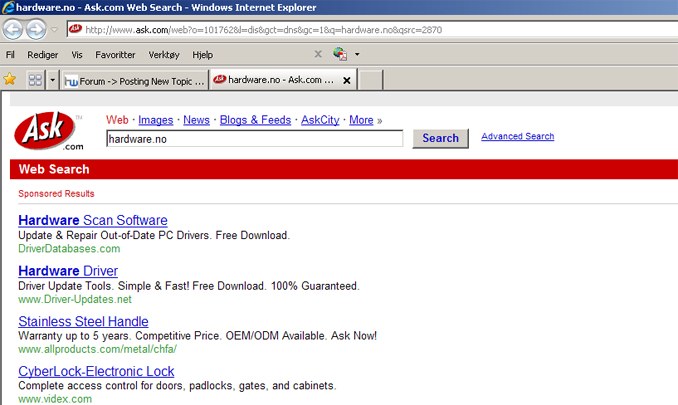
Task: Open CyberLock-Electronic Lock result
Action: pos(96,371)
